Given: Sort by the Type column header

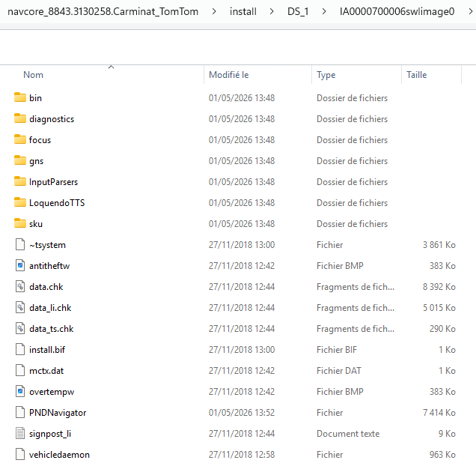Looking at the screenshot, I should click(x=326, y=75).
